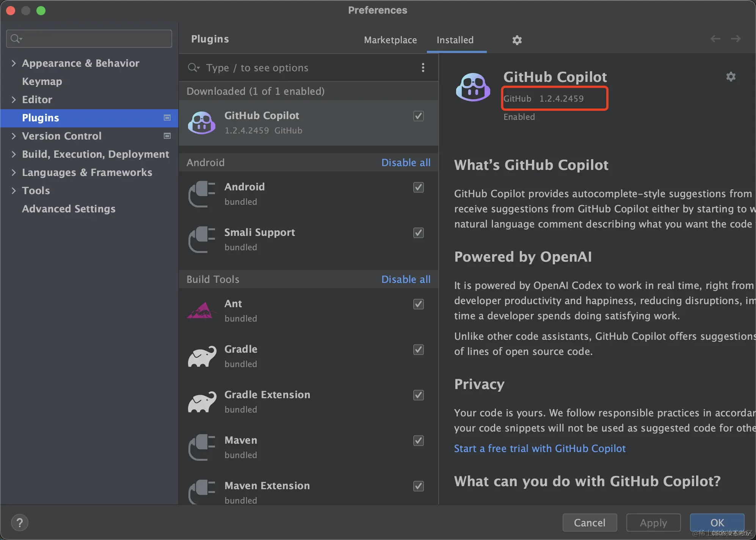Viewport: 756px width, 540px height.
Task: Expand the Appearance & Behavior section
Action: click(14, 63)
